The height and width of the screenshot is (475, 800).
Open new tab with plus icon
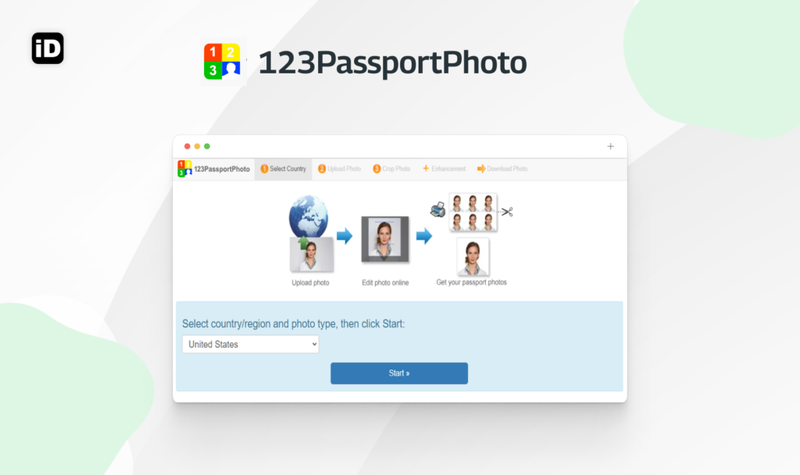[x=610, y=146]
